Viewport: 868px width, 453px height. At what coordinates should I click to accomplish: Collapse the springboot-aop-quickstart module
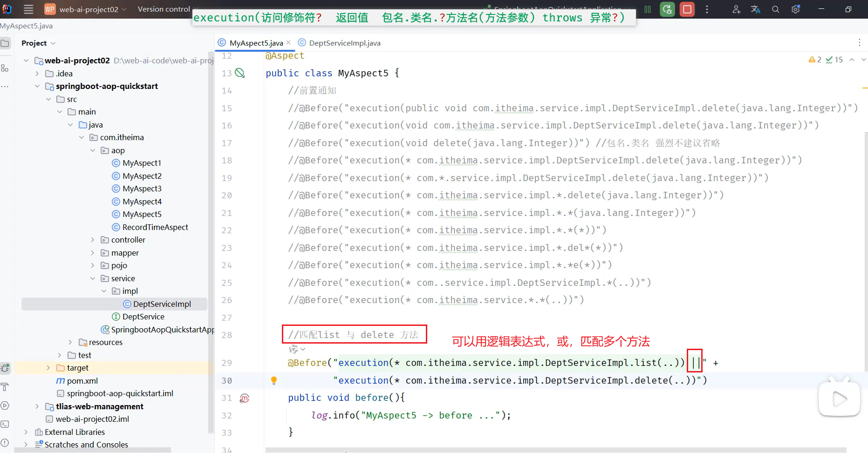click(x=37, y=86)
